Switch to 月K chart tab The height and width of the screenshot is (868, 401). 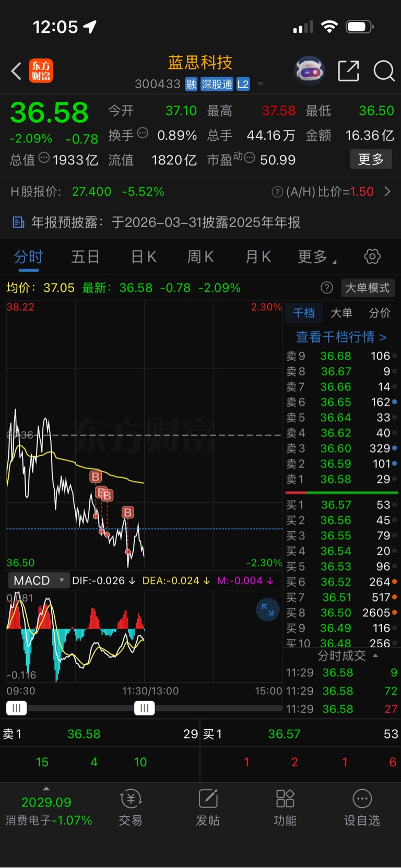click(x=258, y=257)
